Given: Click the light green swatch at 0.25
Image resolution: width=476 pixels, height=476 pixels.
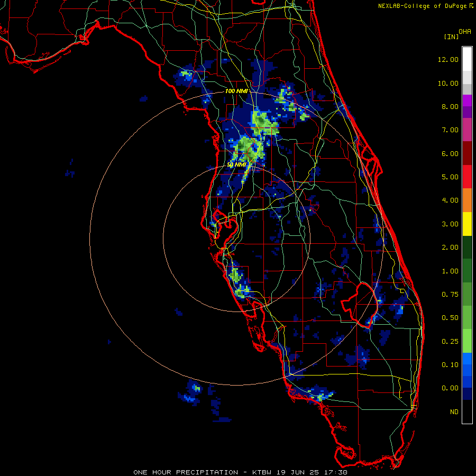Looking at the screenshot, I should click(x=467, y=341).
